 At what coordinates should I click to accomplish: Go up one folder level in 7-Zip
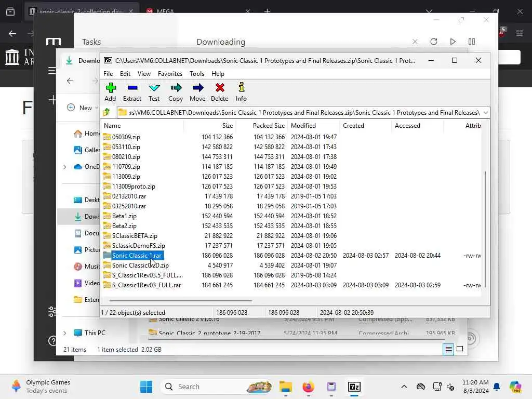107,112
